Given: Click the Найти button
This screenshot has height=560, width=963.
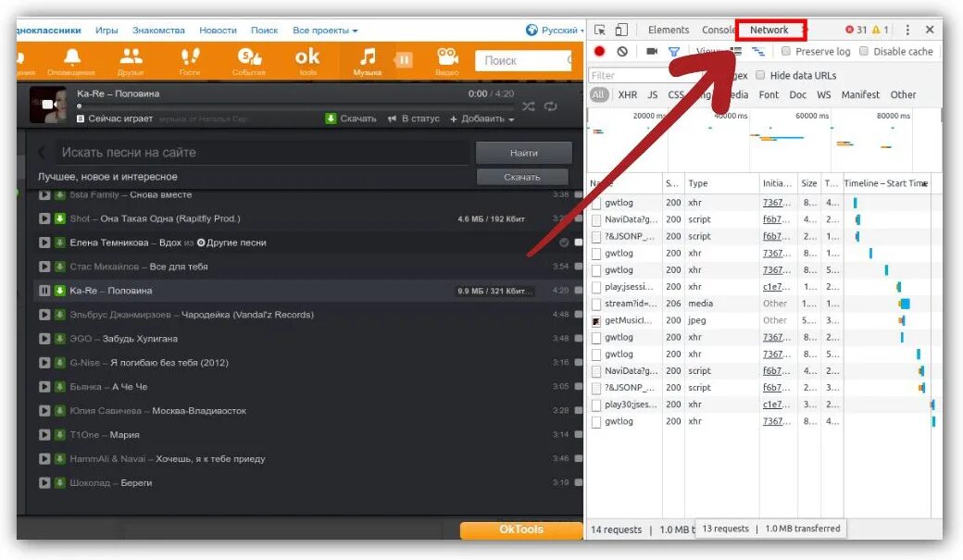Looking at the screenshot, I should 524,153.
